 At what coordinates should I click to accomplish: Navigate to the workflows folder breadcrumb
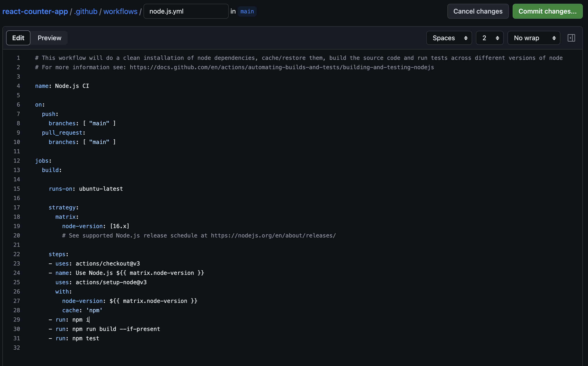(120, 11)
